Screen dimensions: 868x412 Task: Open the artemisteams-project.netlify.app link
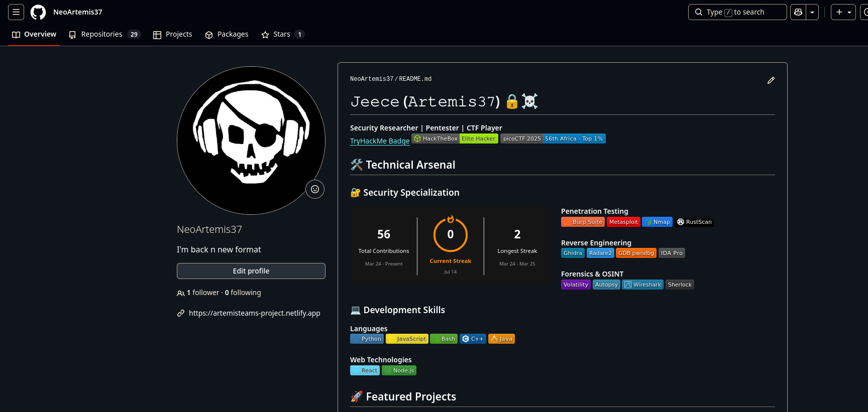pyautogui.click(x=255, y=313)
